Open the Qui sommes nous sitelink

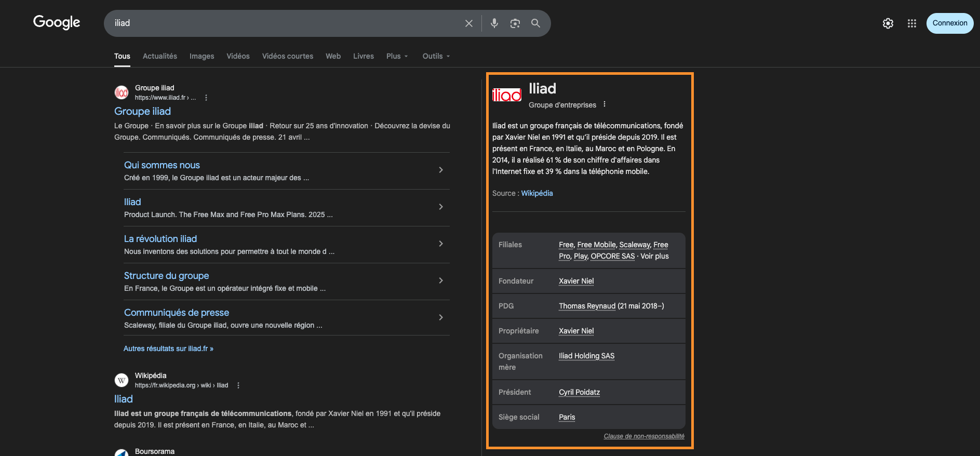click(x=162, y=165)
